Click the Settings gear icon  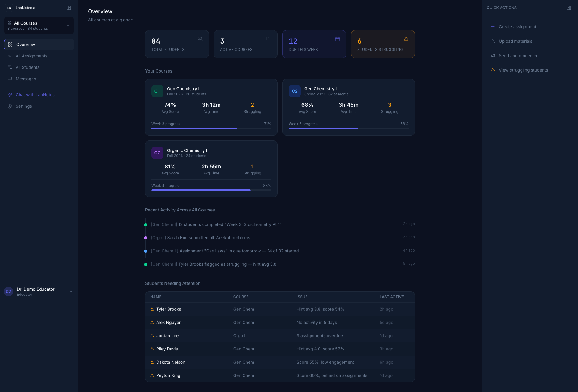[x=10, y=106]
